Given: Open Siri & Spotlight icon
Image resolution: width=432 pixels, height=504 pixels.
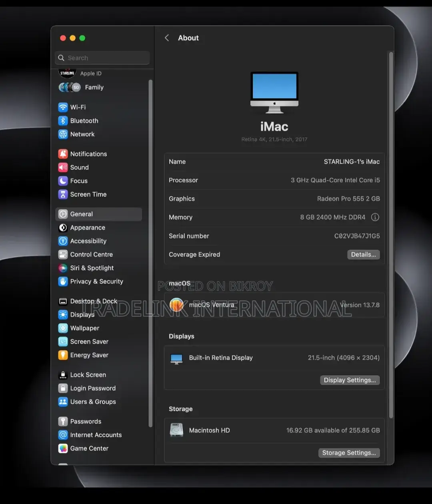Looking at the screenshot, I should [x=63, y=268].
